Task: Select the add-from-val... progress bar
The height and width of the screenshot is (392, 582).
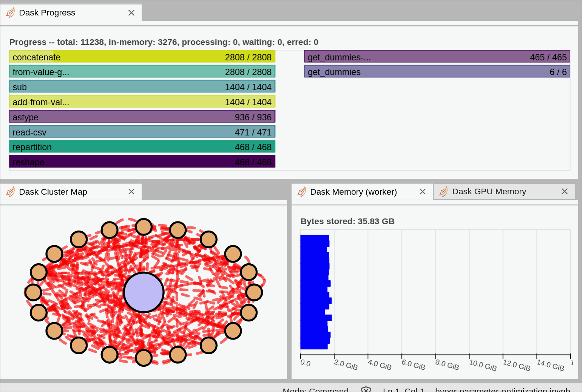Action: 142,101
